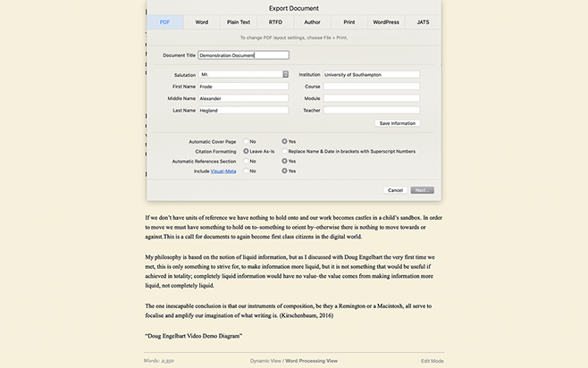This screenshot has width=588, height=368.
Task: Focus the Institution text field
Action: pos(371,75)
